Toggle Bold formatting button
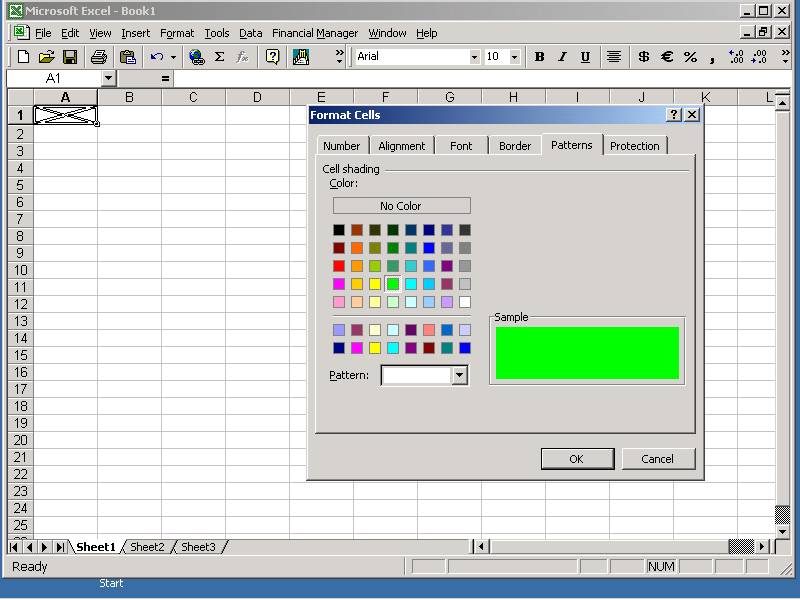Image resolution: width=800 pixels, height=600 pixels. (540, 57)
